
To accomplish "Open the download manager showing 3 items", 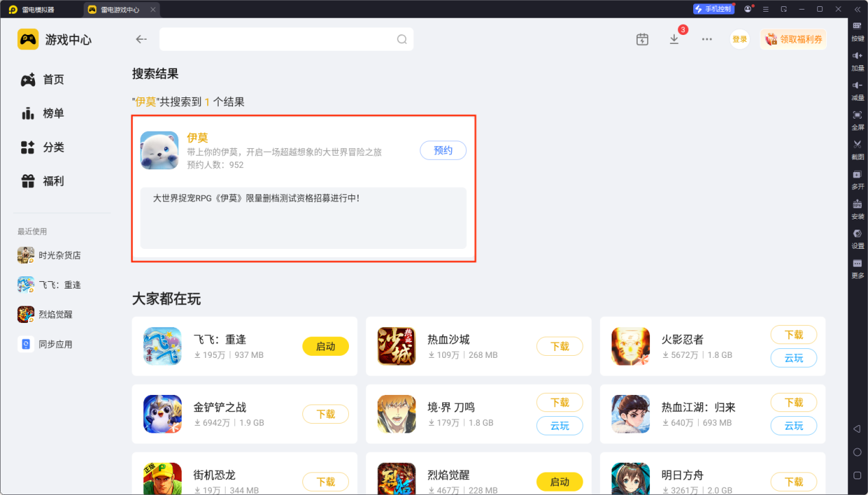I will [674, 39].
